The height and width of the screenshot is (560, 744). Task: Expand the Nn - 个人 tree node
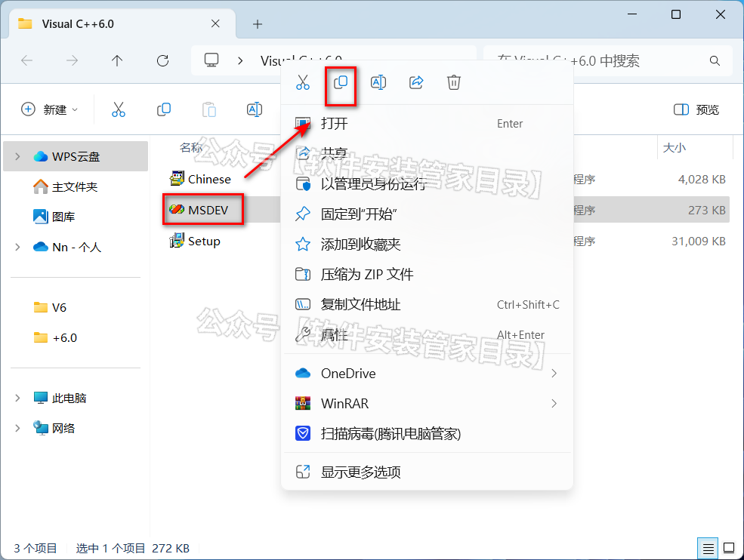point(17,247)
